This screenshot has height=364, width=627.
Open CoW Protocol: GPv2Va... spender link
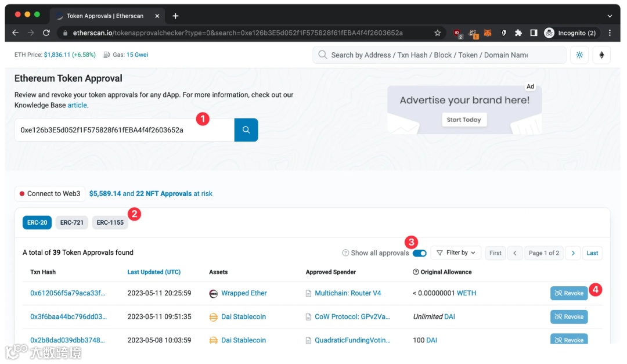352,317
